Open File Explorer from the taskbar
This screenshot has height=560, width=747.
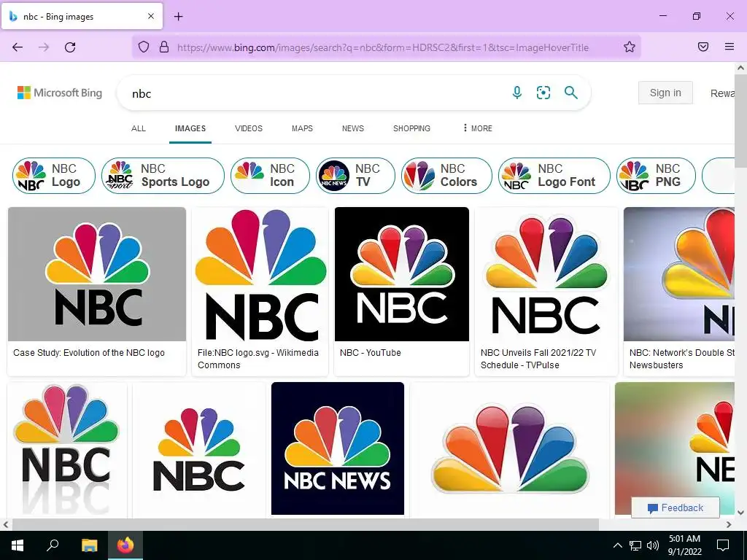(89, 545)
